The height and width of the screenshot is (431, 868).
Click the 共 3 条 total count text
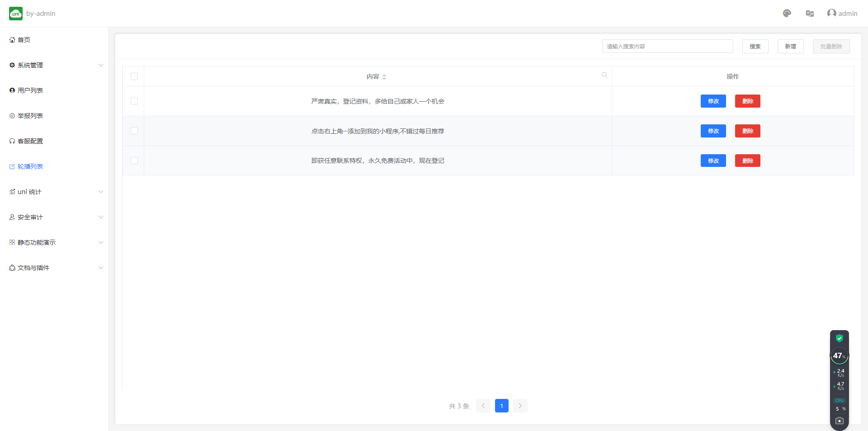pos(459,406)
